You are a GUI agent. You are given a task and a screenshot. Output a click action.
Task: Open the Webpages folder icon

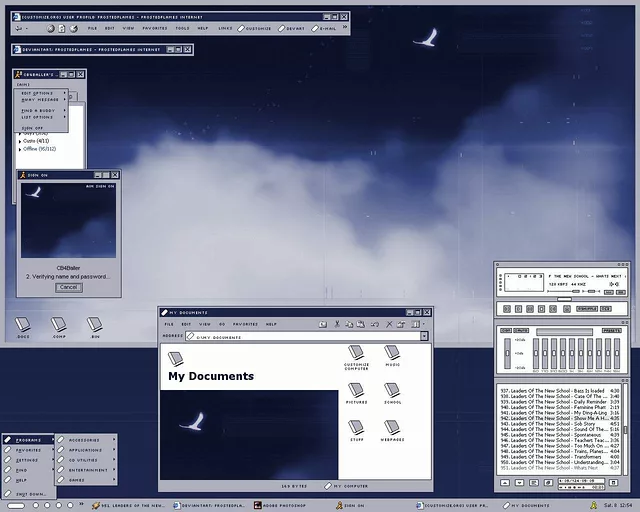392,427
